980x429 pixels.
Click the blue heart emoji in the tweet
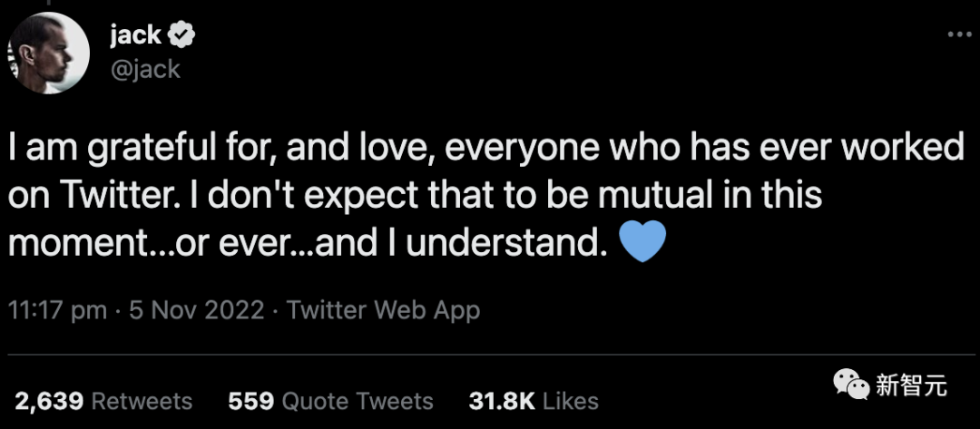point(642,242)
